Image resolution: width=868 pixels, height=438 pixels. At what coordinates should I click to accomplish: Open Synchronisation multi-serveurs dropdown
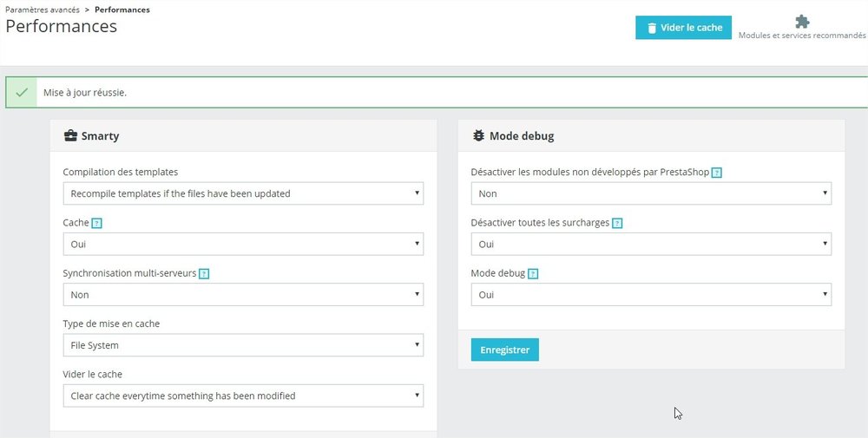coord(243,295)
